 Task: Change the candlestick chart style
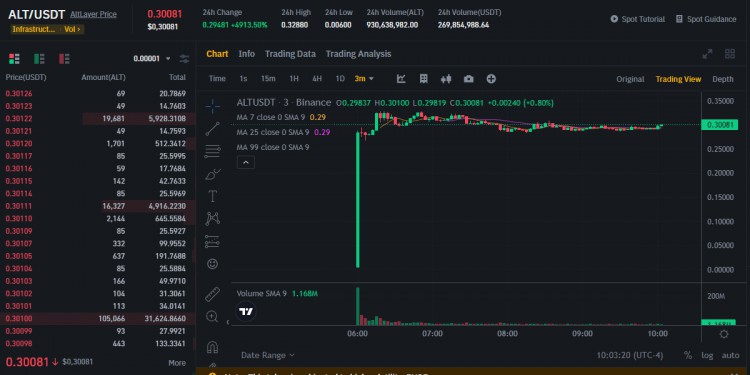pos(446,79)
